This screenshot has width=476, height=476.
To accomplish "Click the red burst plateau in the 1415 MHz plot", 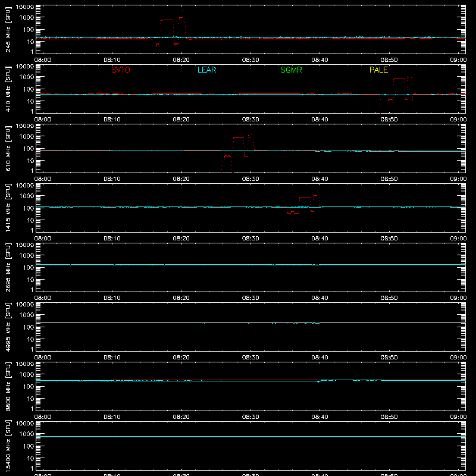I will click(305, 198).
